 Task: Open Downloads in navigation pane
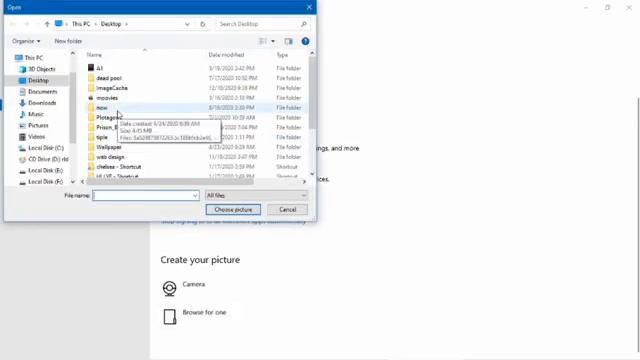click(42, 103)
